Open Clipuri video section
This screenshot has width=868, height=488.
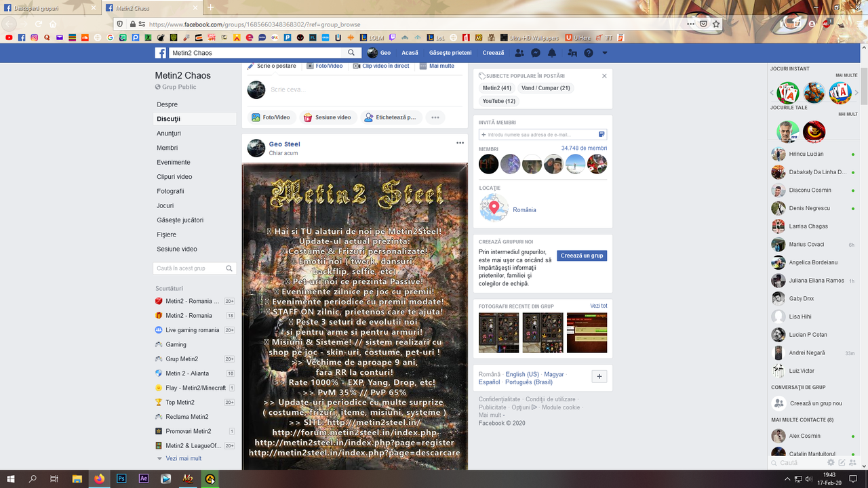tap(174, 177)
